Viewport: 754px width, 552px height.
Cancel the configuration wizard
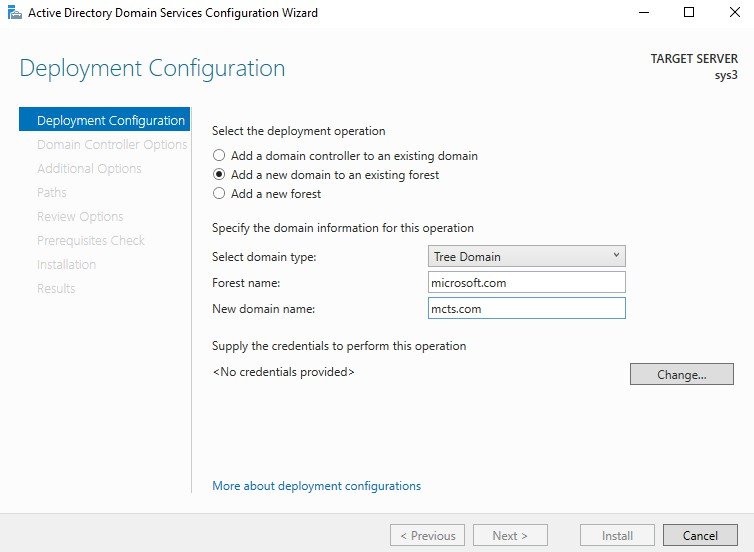(700, 535)
